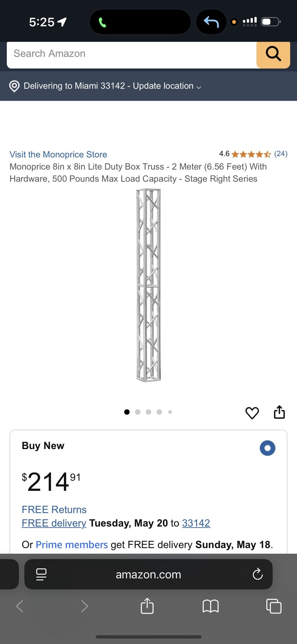Open Safari tabs overview icon
This screenshot has width=297, height=644.
274,606
